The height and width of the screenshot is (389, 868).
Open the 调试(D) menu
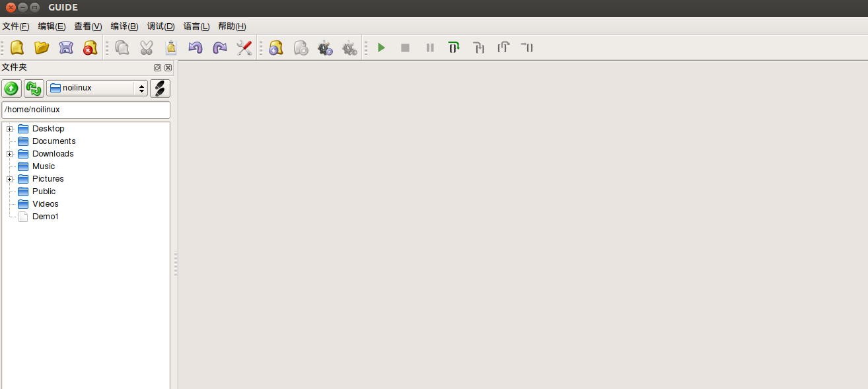[x=161, y=26]
